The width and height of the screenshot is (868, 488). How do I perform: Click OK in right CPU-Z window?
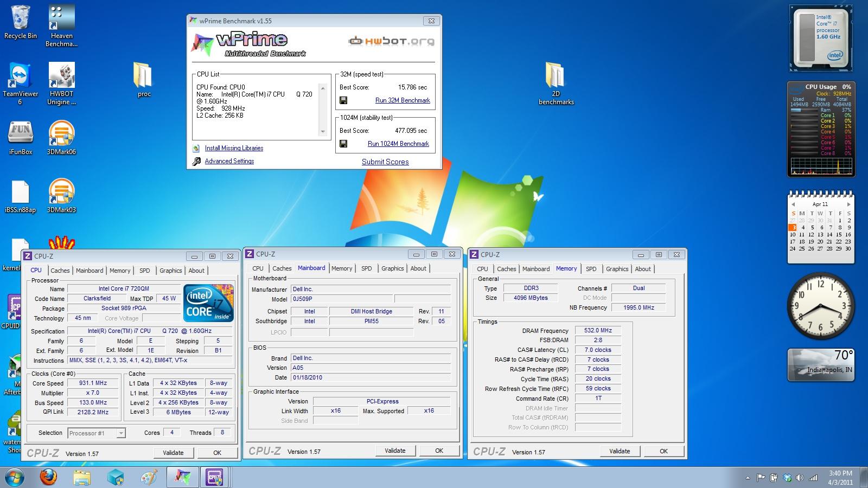663,451
